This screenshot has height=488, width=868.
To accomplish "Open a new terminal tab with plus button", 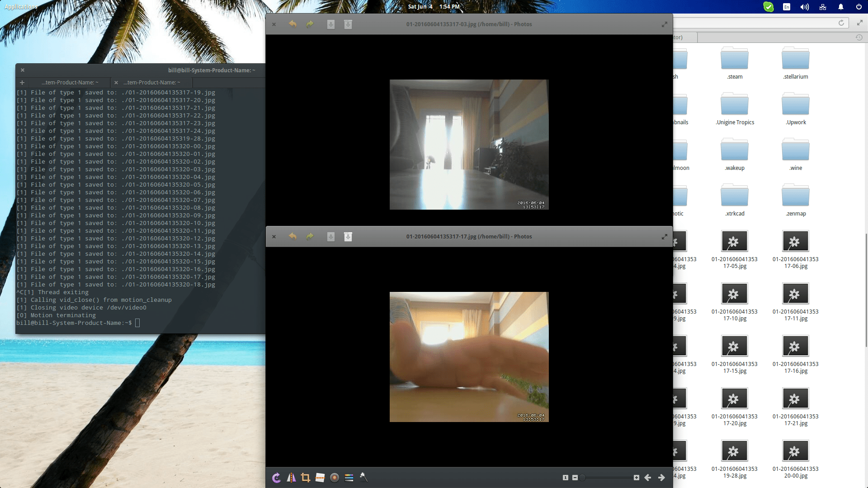I will (x=22, y=83).
